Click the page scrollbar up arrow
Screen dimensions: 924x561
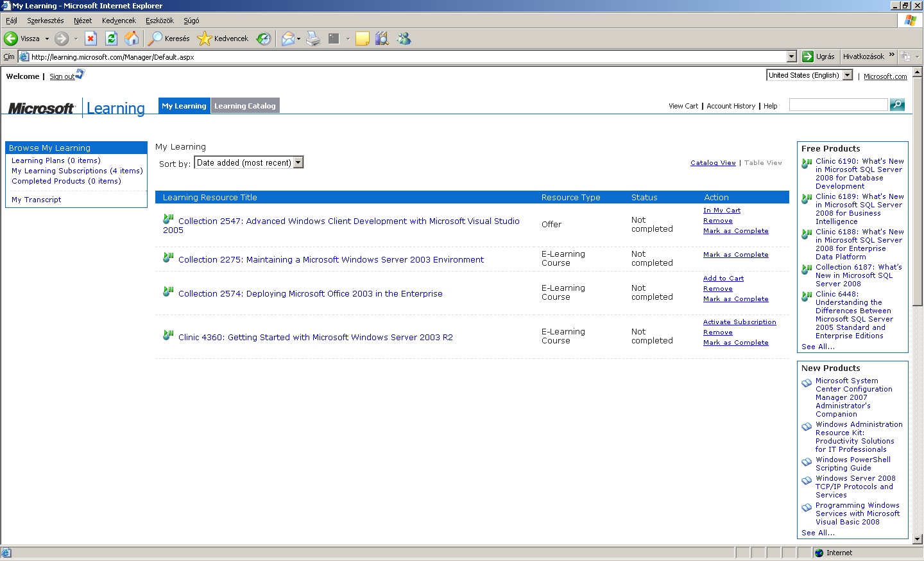pyautogui.click(x=918, y=73)
